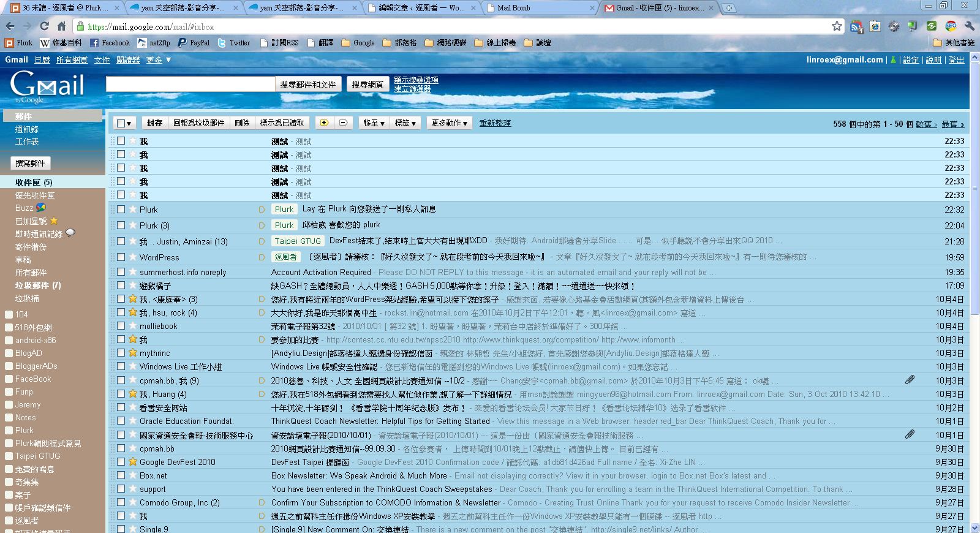Open the 維基百科 bookmark
The image size is (980, 533).
coord(61,43)
